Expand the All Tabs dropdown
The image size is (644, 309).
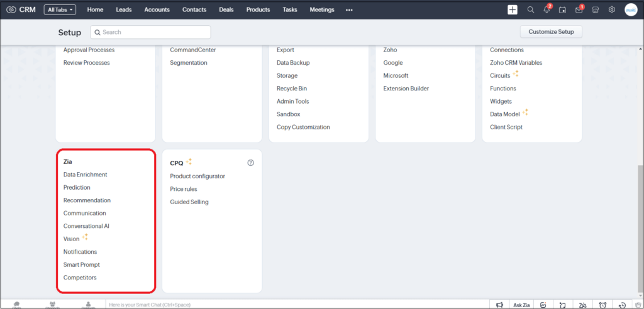coord(60,10)
